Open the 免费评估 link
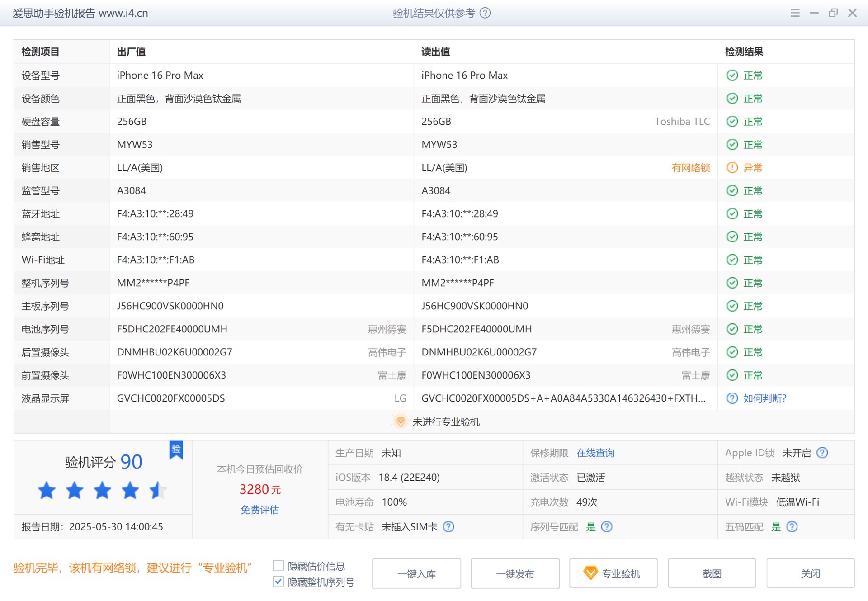Screen dimensions: 868x601 (260, 510)
